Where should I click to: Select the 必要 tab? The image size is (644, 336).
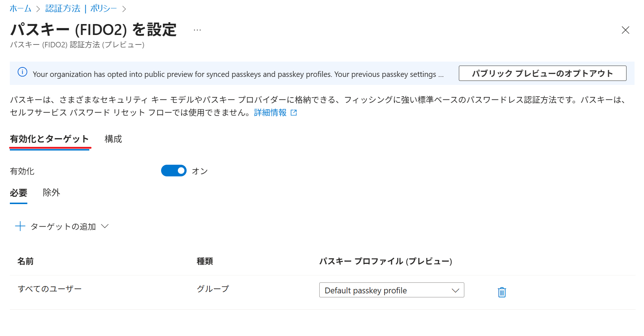[x=19, y=192]
